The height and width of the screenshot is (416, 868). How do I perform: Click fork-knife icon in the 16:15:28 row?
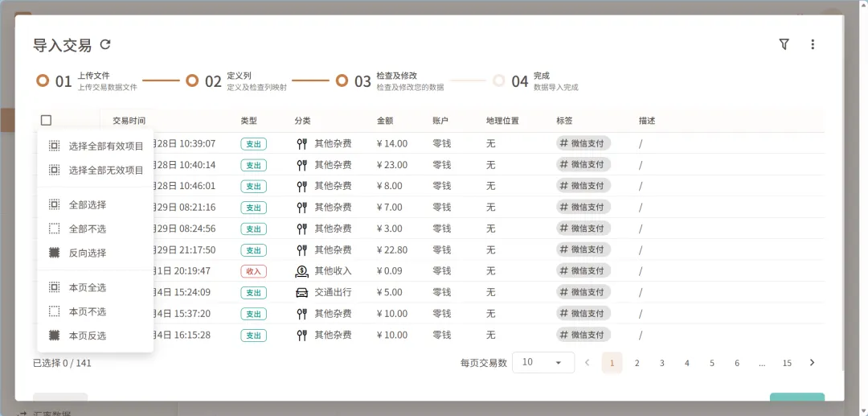[x=301, y=335]
